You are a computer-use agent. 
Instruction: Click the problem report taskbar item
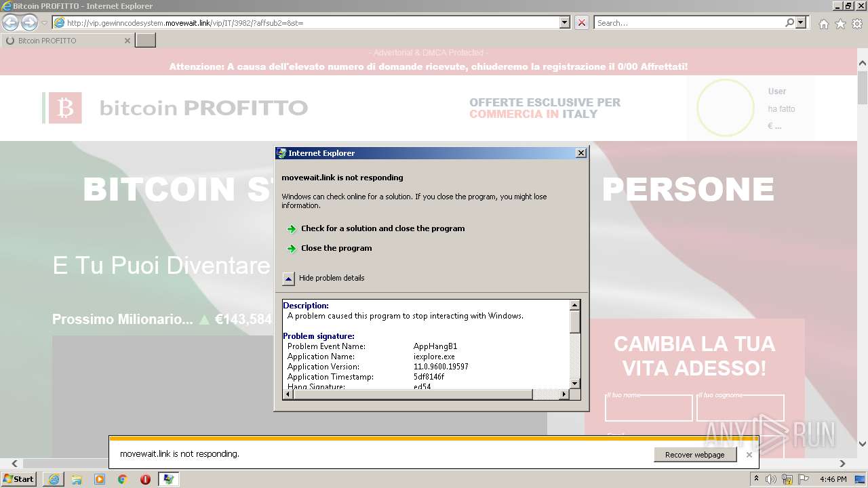[168, 479]
